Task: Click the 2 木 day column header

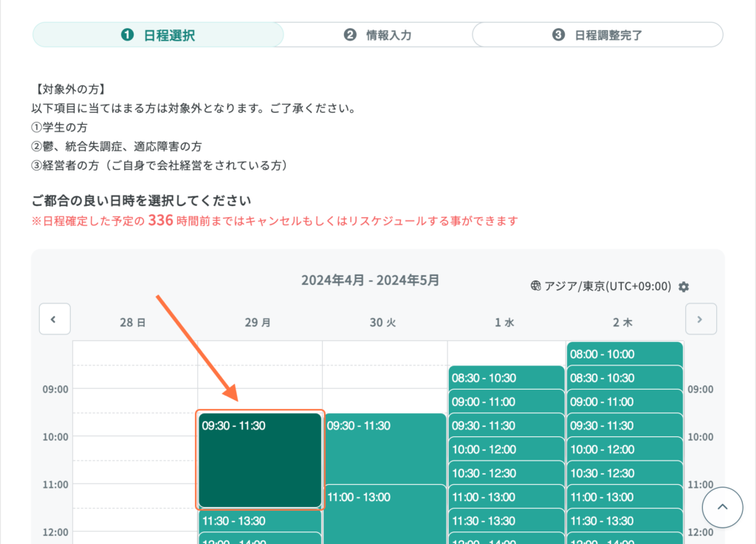Action: pyautogui.click(x=625, y=323)
